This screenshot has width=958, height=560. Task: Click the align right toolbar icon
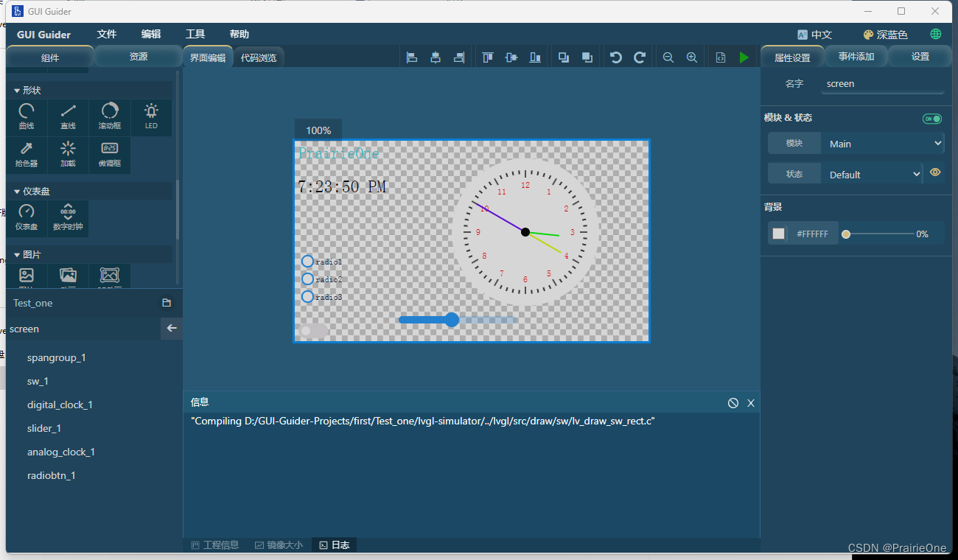pyautogui.click(x=459, y=57)
